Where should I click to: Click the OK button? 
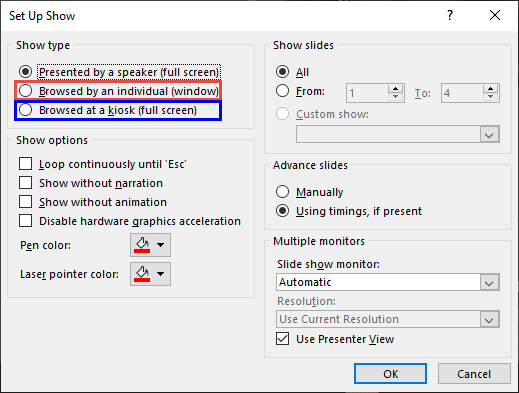click(x=390, y=374)
